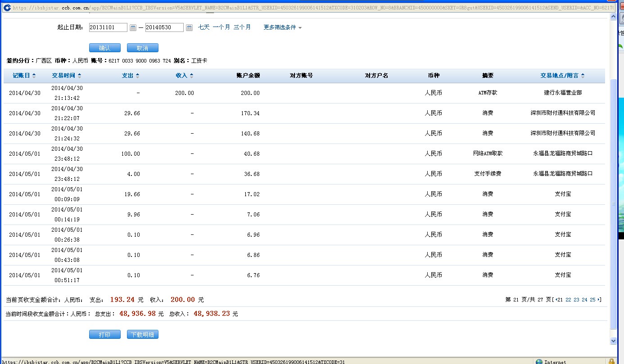This screenshot has width=624, height=364.
Task: Go to previous page with left arrow
Action: (x=556, y=300)
